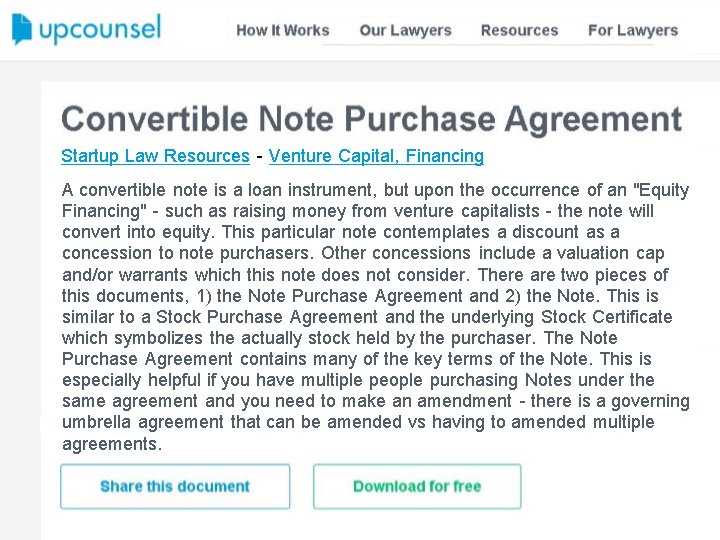Open the Venture Capital, Financing link
720x540 pixels.
coord(376,156)
